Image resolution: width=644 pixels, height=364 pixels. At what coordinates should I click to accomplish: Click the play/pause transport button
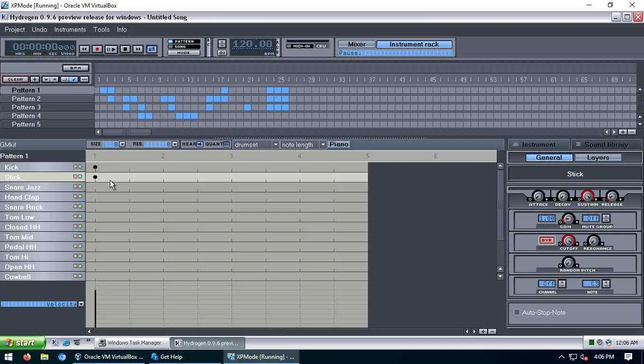[x=111, y=49]
